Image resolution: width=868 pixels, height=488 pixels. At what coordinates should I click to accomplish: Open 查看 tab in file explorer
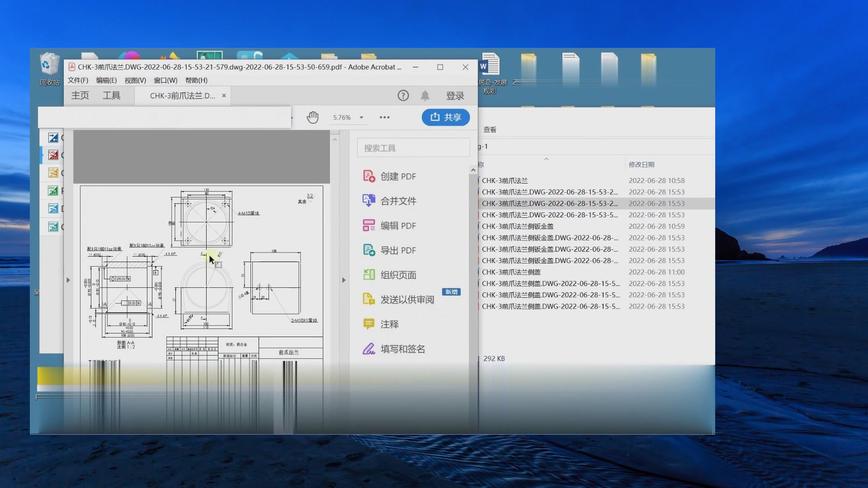coord(490,130)
